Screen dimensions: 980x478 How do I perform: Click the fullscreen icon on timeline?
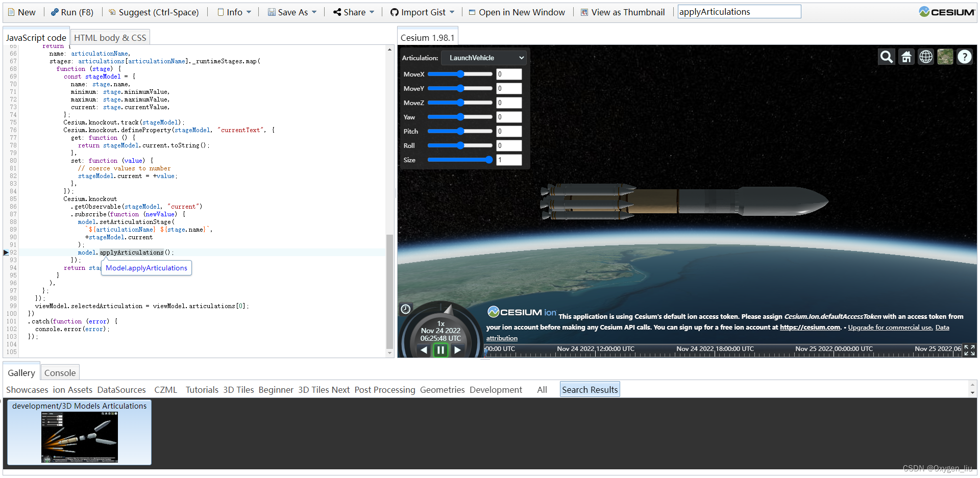coord(969,350)
